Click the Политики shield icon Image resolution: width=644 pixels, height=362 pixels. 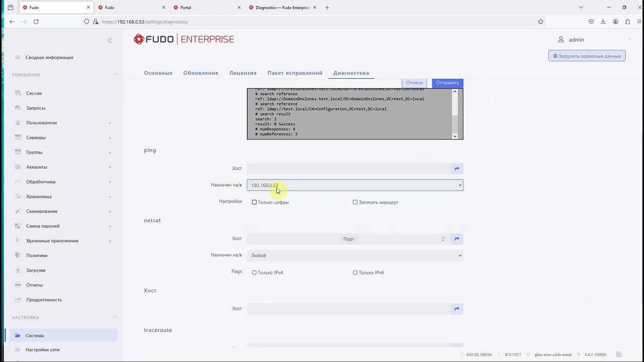click(x=18, y=255)
